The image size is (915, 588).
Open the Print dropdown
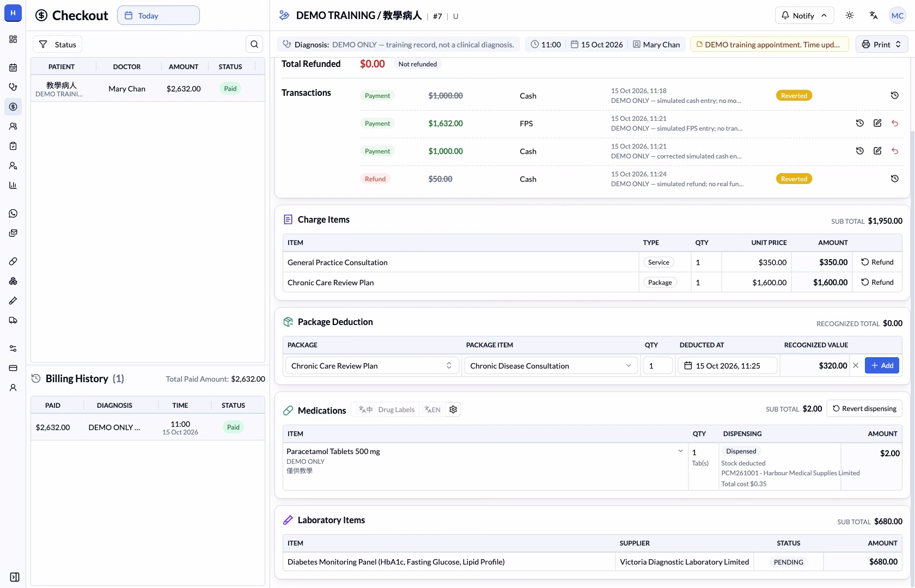click(x=882, y=44)
